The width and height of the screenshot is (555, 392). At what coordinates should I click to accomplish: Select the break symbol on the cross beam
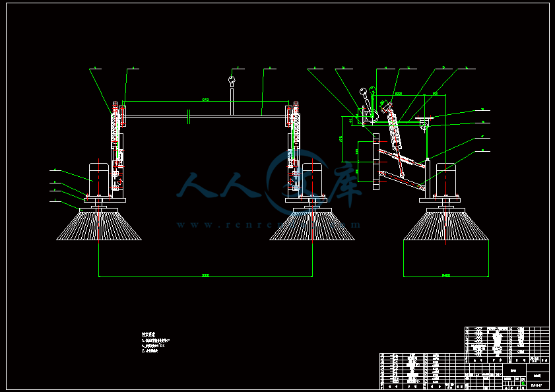(x=189, y=117)
